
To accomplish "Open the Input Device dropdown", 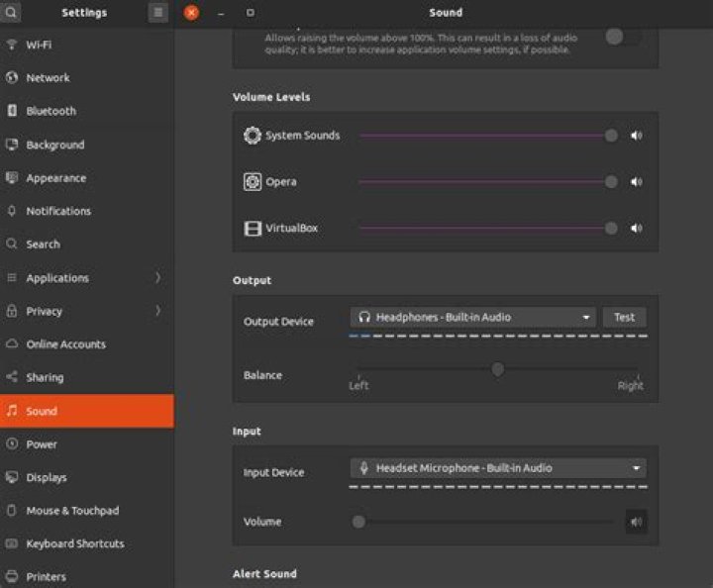I will click(498, 468).
